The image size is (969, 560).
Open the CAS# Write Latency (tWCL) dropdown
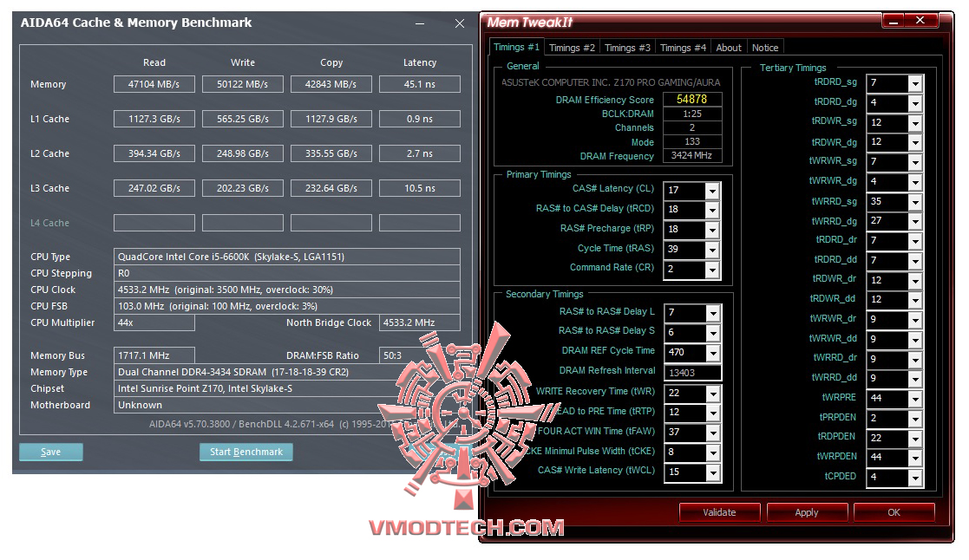pos(714,472)
